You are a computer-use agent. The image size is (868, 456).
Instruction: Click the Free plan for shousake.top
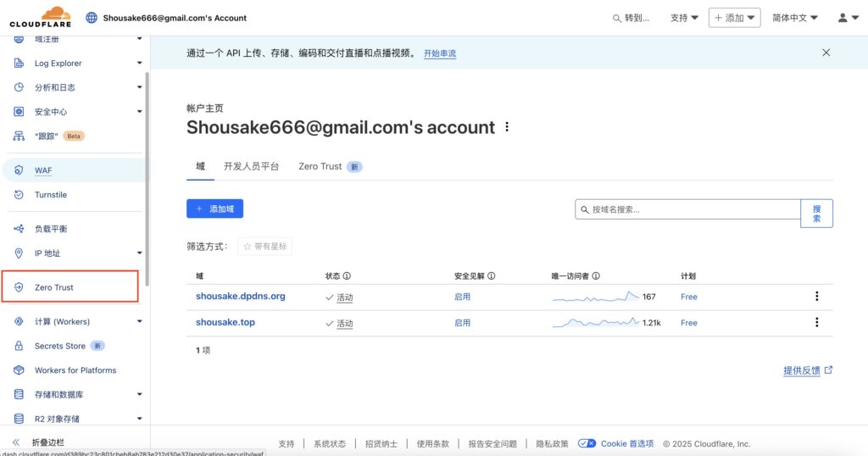click(688, 323)
